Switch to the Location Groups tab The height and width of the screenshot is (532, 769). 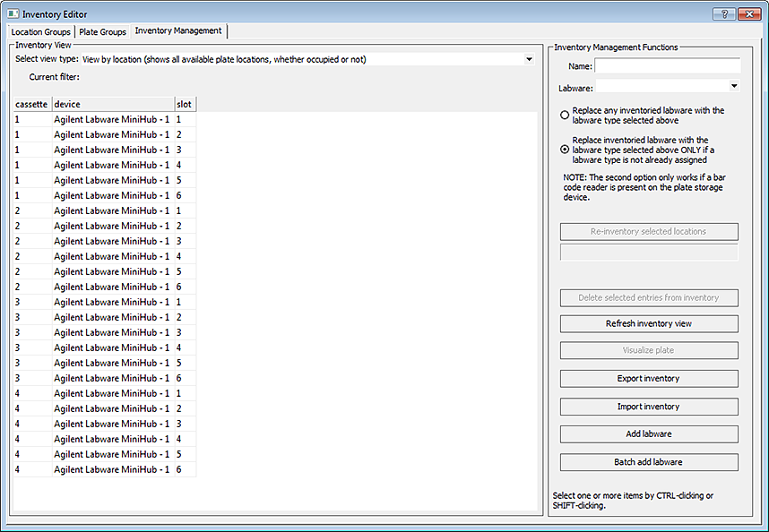[40, 32]
